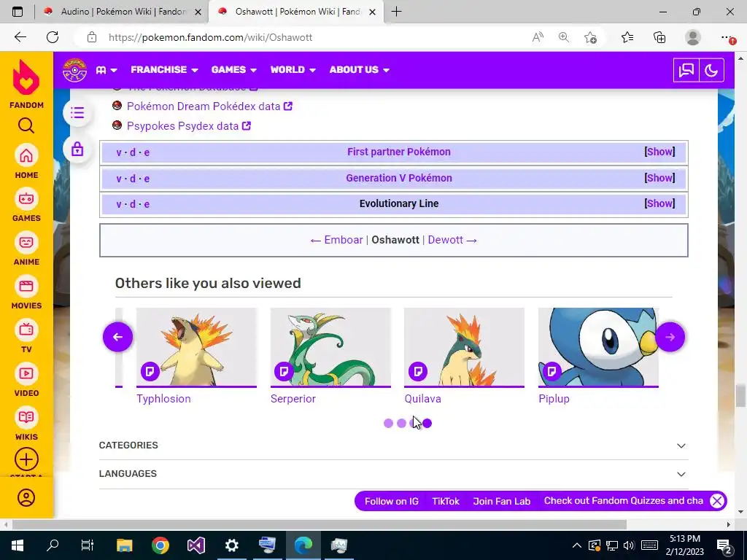Show the Evolutionary Line navbox

[x=659, y=204]
